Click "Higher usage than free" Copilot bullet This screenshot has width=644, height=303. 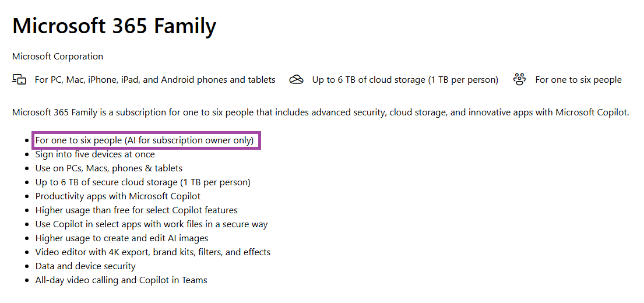click(x=136, y=210)
